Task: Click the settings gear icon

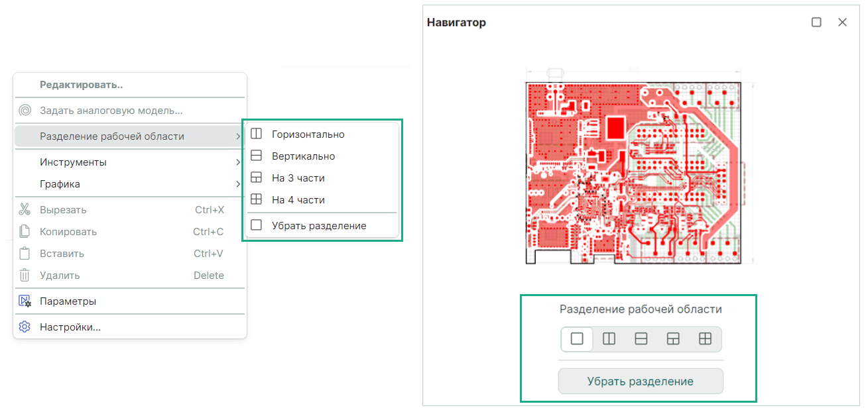Action: pyautogui.click(x=25, y=327)
